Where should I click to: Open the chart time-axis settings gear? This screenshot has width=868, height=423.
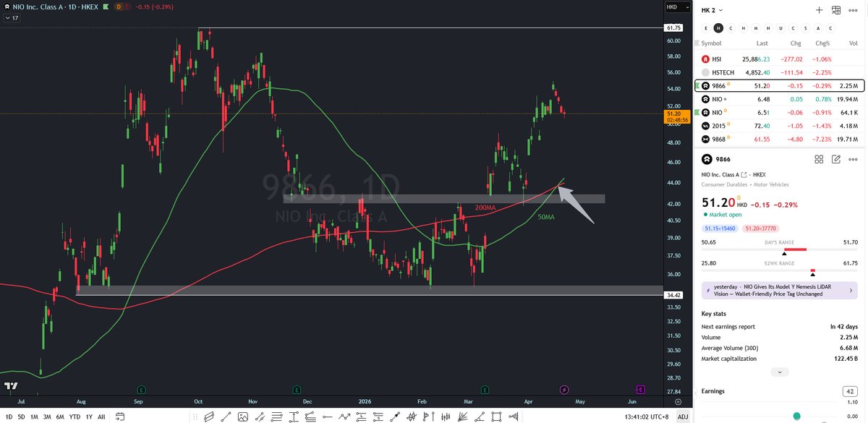pyautogui.click(x=678, y=401)
